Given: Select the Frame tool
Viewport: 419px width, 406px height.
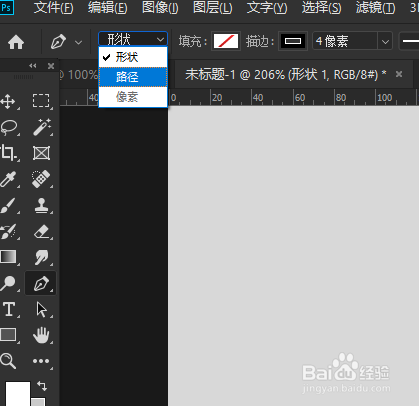Looking at the screenshot, I should tap(41, 153).
